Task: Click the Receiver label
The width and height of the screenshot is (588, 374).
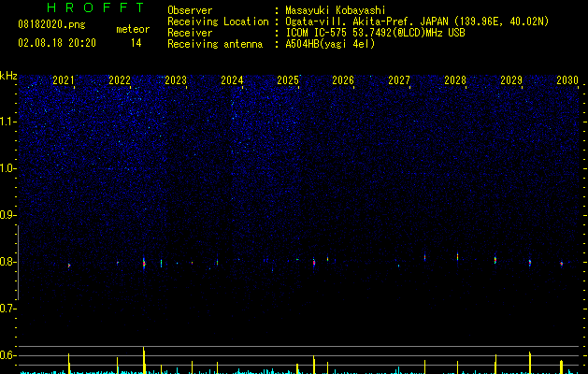Action: point(190,33)
